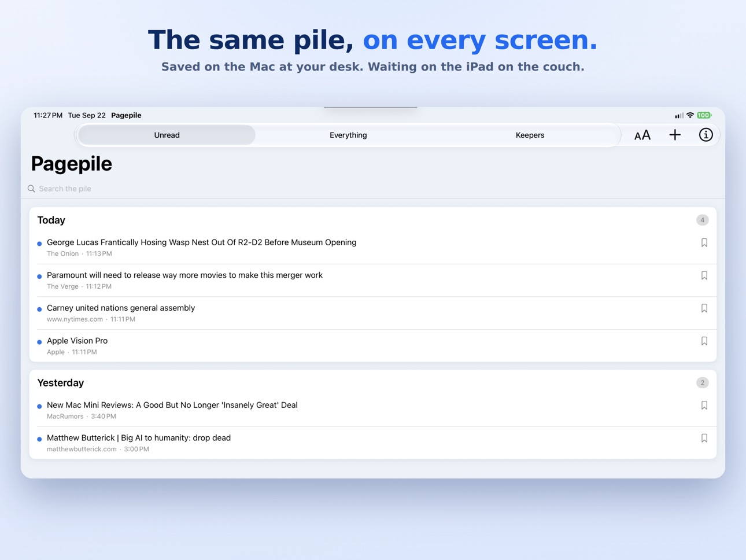
Task: Click the Pagepile large title
Action: [72, 164]
